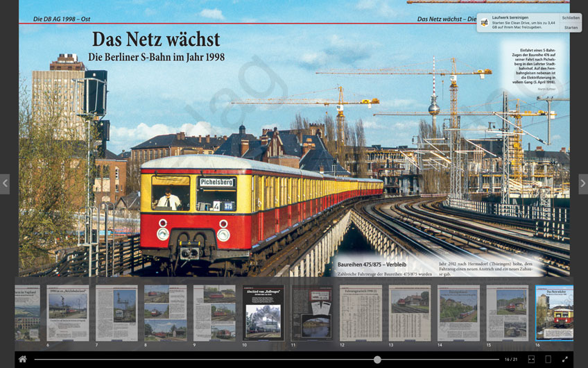Screen dimensions: 588x368
Task: Open the partially visible leftmost page thumbnail
Action: [x=27, y=312]
